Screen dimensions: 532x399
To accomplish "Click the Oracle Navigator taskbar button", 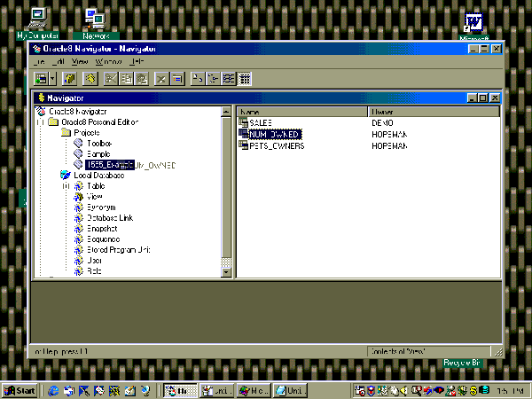I will [x=181, y=391].
